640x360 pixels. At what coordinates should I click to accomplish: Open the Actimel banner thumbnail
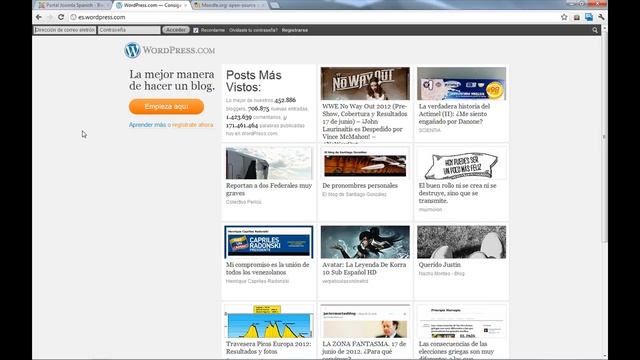pos(461,84)
